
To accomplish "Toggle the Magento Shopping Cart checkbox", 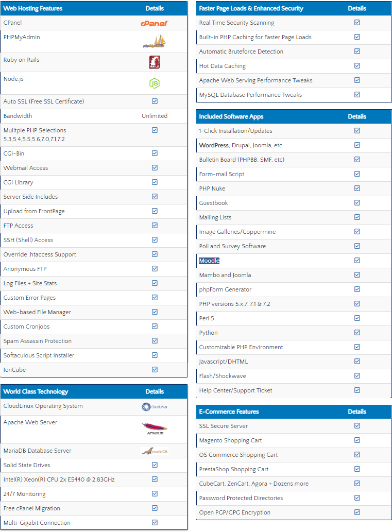I will coord(357,440).
